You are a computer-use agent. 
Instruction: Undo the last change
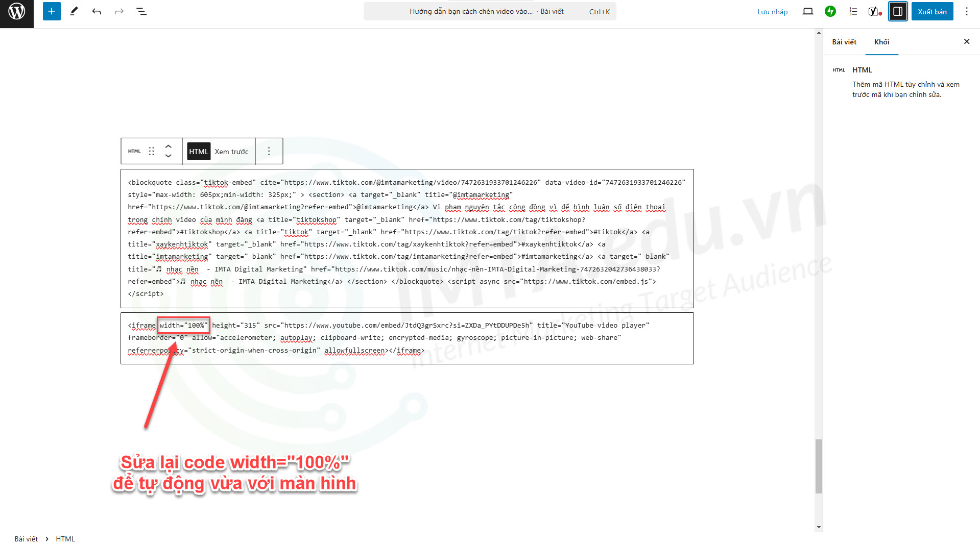tap(97, 11)
